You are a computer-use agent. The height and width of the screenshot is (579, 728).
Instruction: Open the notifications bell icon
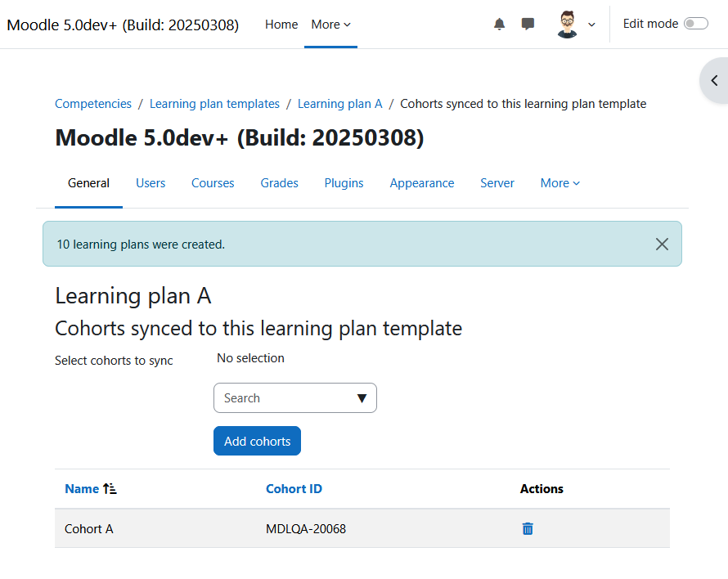[499, 25]
